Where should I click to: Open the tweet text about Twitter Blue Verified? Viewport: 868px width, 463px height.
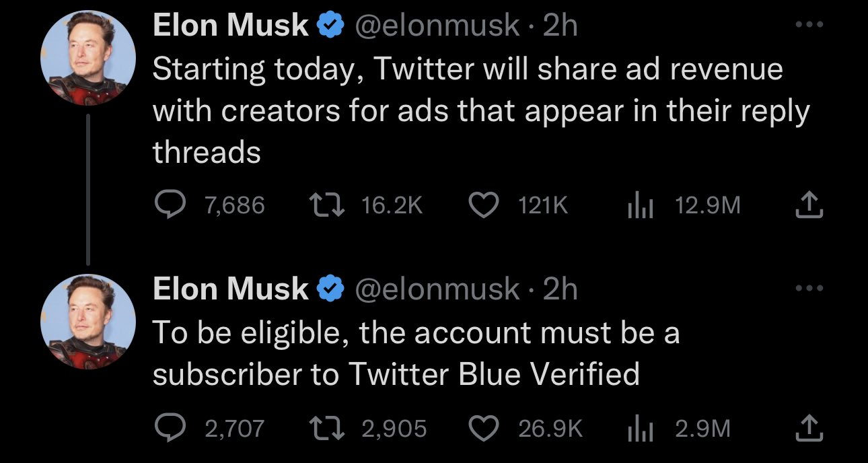(416, 353)
